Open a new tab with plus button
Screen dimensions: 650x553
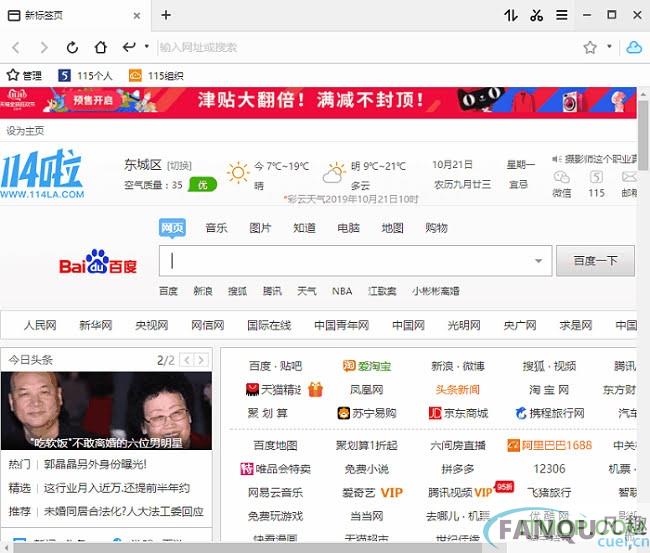coord(166,15)
